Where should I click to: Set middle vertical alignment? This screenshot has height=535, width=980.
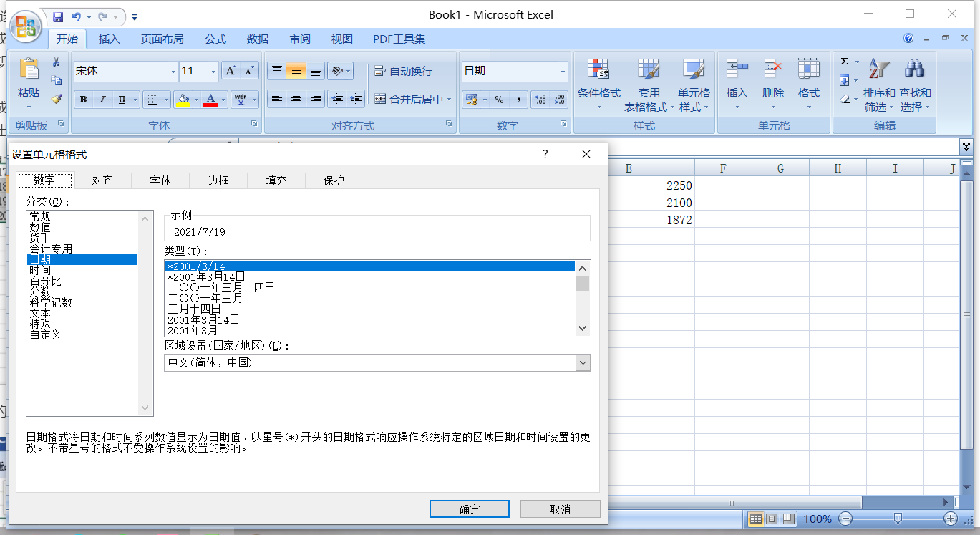pos(296,71)
